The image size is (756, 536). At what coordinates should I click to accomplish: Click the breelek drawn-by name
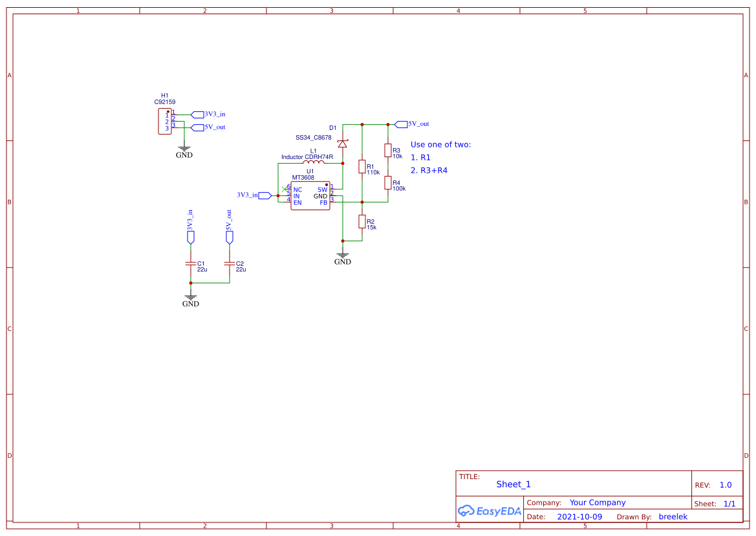[x=673, y=517]
